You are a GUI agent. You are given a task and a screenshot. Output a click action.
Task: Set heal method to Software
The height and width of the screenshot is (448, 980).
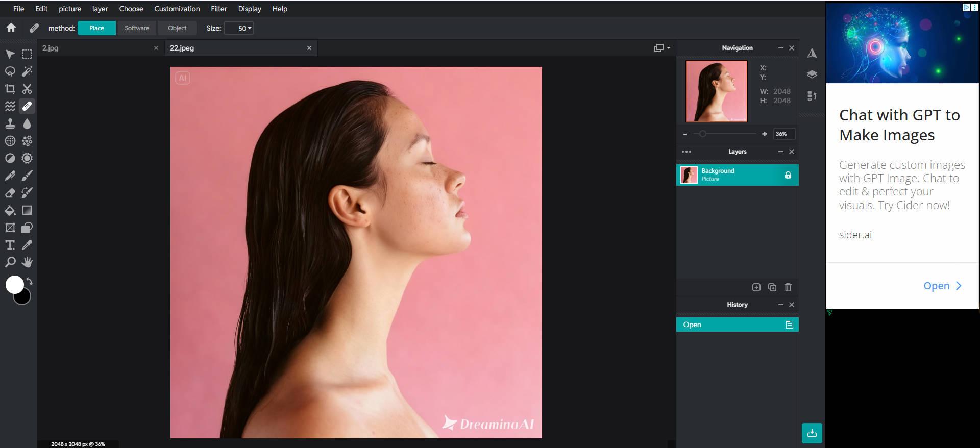(x=137, y=28)
